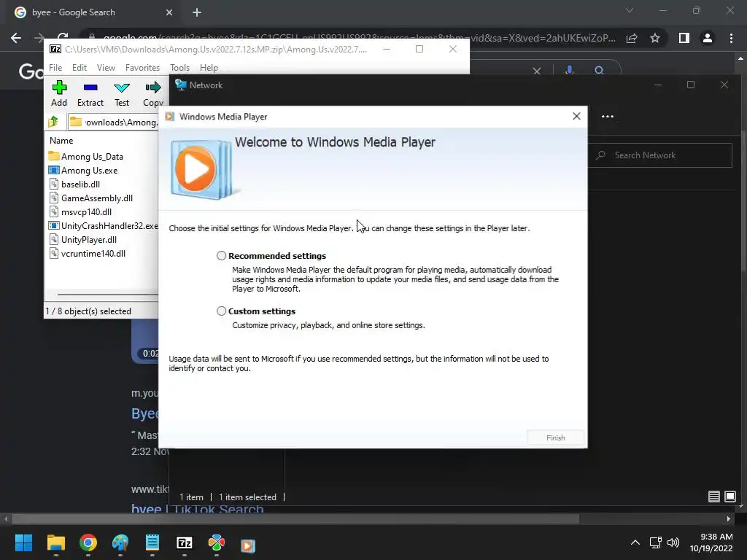Select the Custom settings radio button
This screenshot has width=747, height=560.
click(221, 311)
